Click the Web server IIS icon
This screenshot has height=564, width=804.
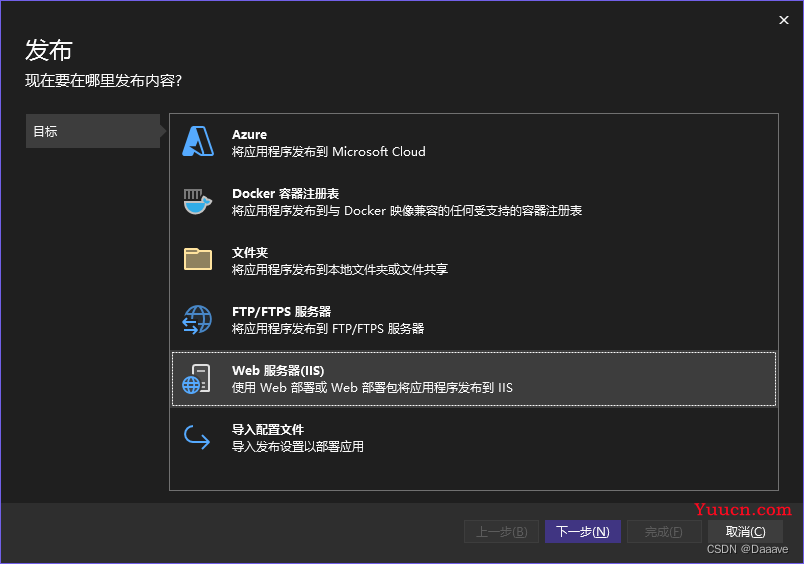click(196, 379)
